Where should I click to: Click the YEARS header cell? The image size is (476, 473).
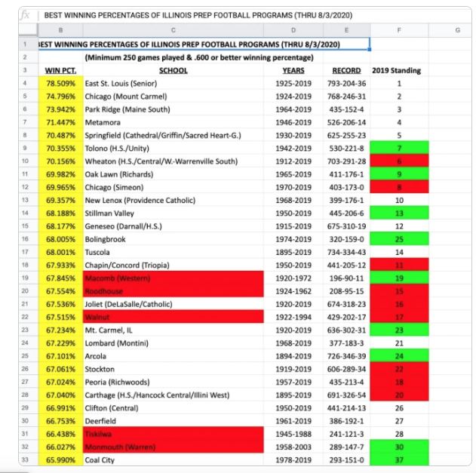point(293,70)
